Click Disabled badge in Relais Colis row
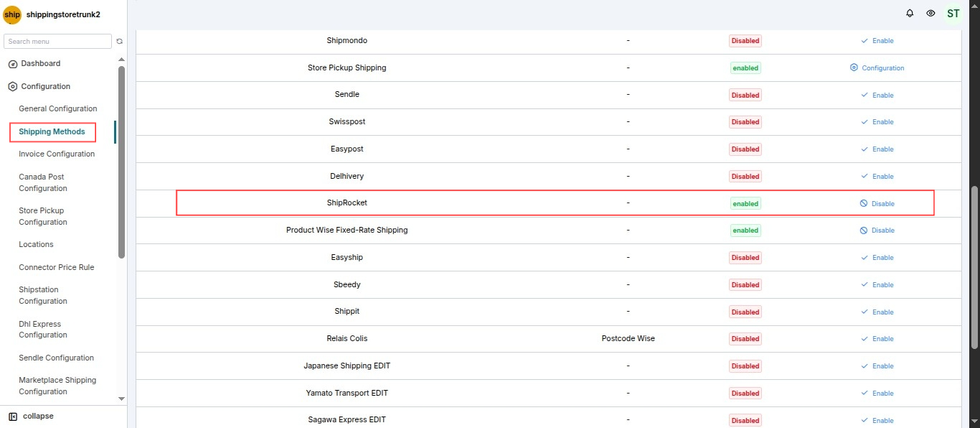Image resolution: width=980 pixels, height=428 pixels. 745,339
